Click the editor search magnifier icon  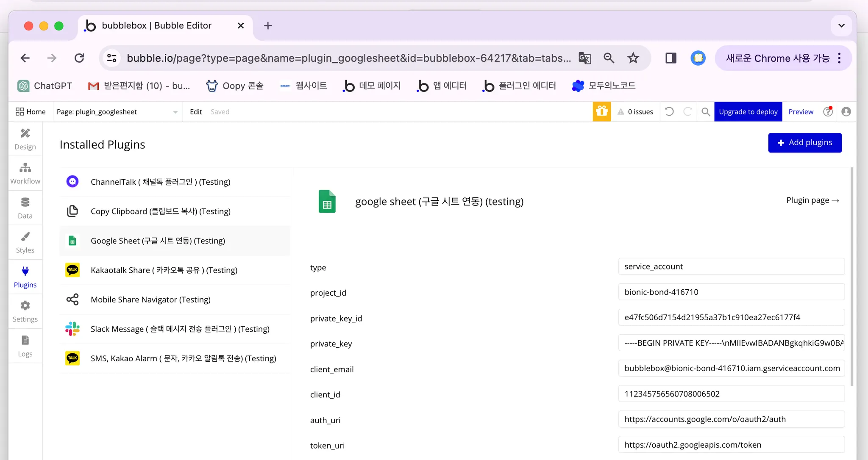706,111
